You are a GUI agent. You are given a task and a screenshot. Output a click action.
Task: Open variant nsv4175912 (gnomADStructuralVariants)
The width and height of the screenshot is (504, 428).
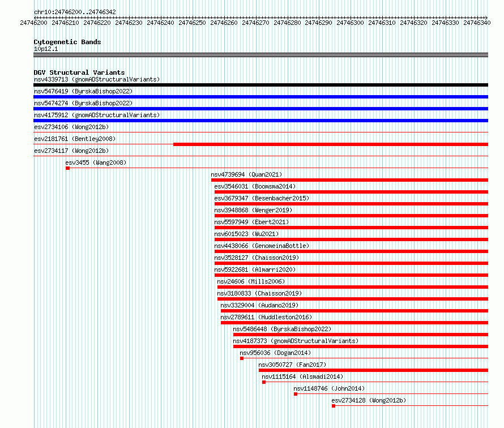[x=97, y=115]
